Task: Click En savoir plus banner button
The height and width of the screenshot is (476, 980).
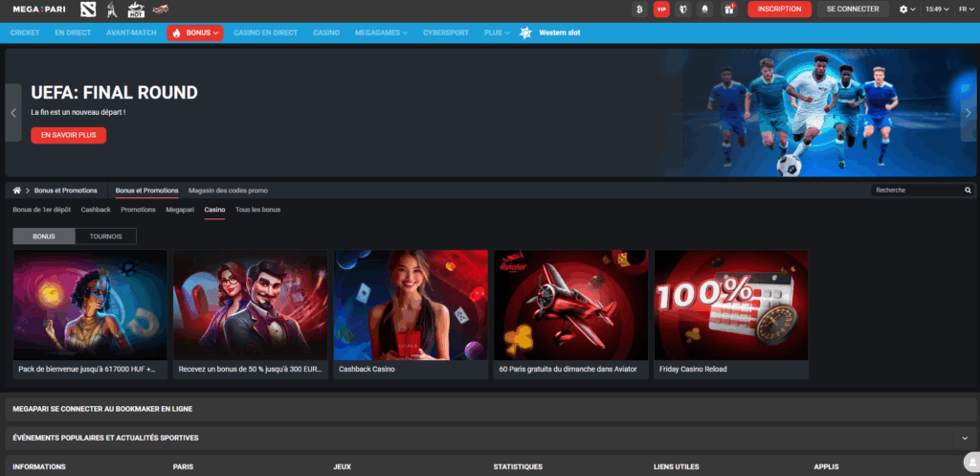Action: [x=69, y=135]
